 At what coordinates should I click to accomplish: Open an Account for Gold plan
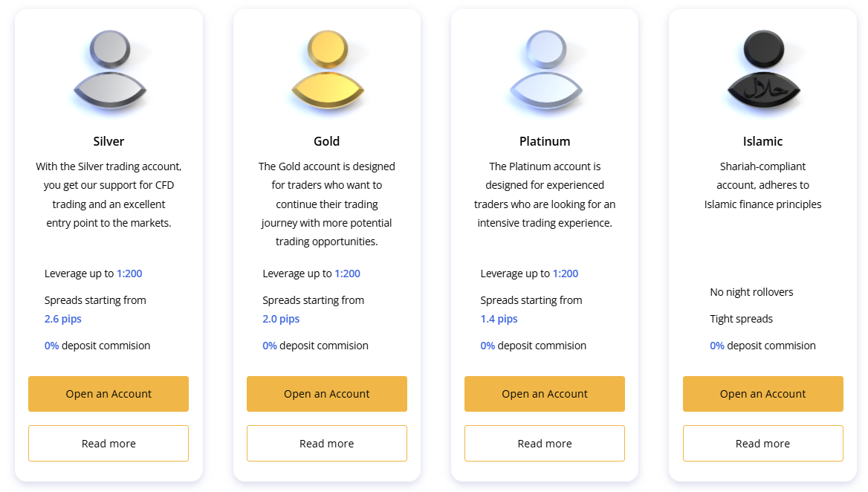pos(327,394)
